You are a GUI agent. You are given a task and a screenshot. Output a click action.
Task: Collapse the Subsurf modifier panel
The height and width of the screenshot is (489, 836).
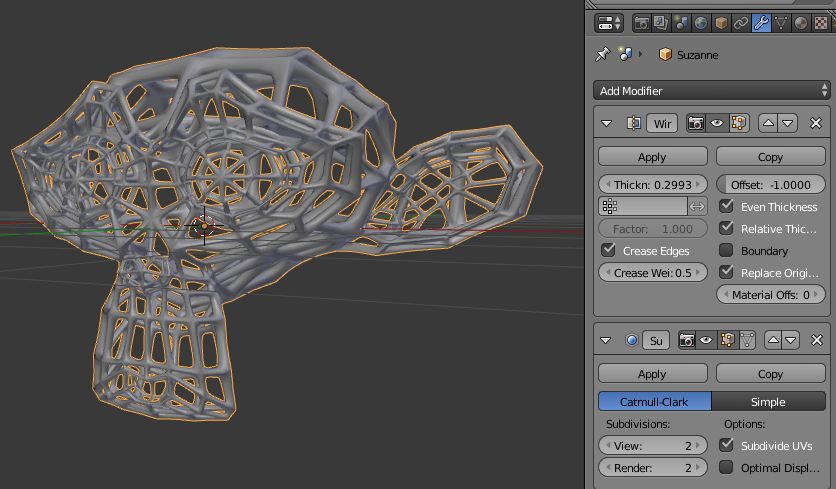[x=606, y=340]
